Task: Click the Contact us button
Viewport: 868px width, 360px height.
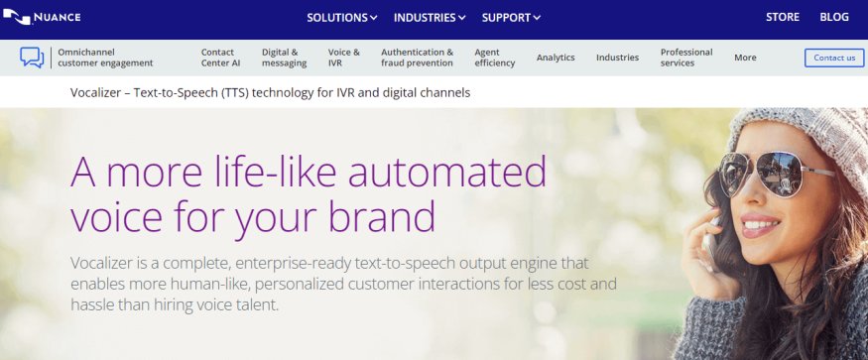Action: coord(834,58)
